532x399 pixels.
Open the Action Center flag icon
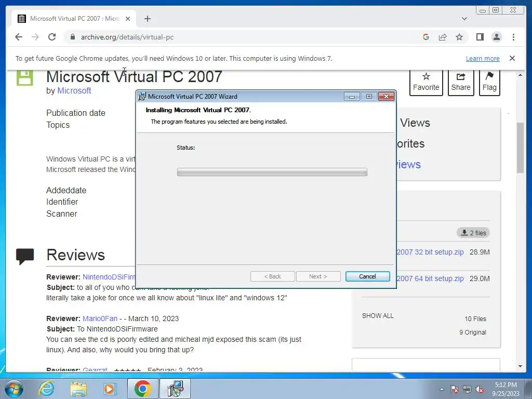[455, 389]
